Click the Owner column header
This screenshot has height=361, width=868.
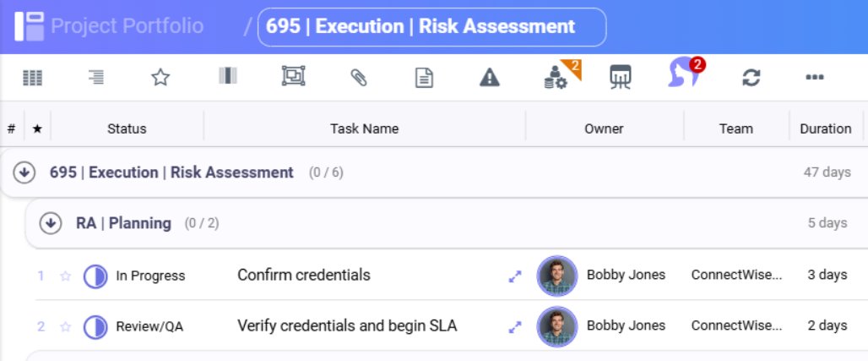tap(604, 129)
